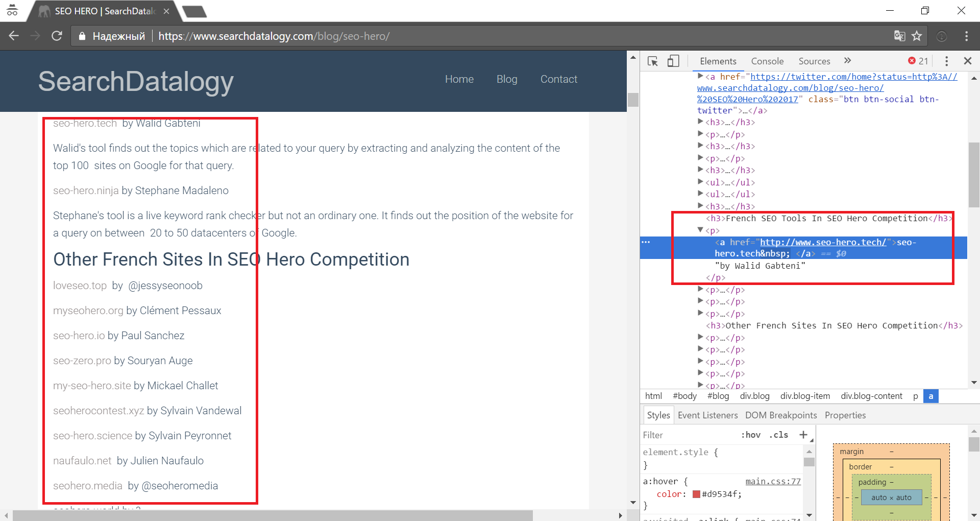The width and height of the screenshot is (980, 521).
Task: Bookmark page with star icon
Action: [x=917, y=36]
